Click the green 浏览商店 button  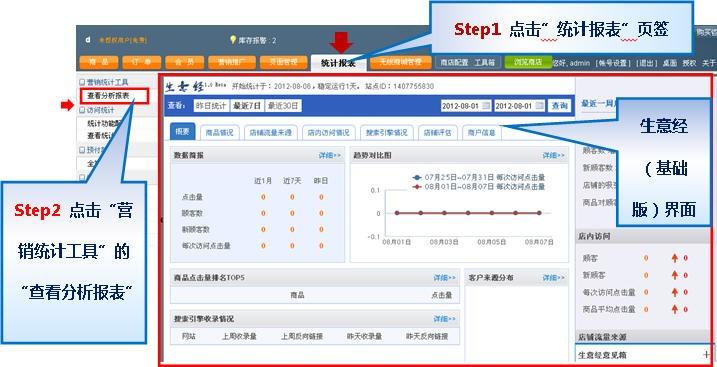[528, 63]
